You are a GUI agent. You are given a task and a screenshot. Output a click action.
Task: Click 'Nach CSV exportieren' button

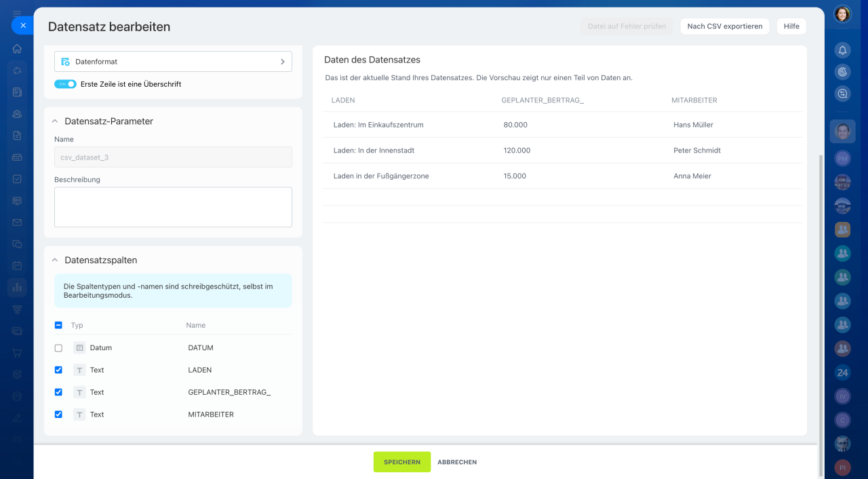click(x=724, y=26)
